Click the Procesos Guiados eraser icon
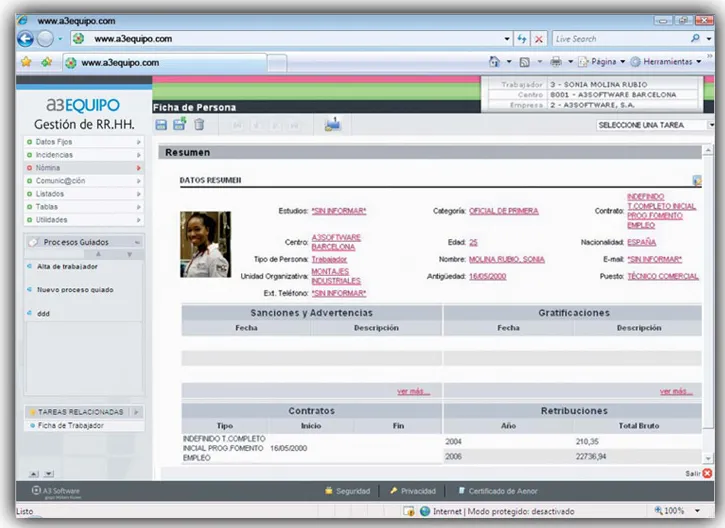This screenshot has height=528, width=725. point(33,242)
